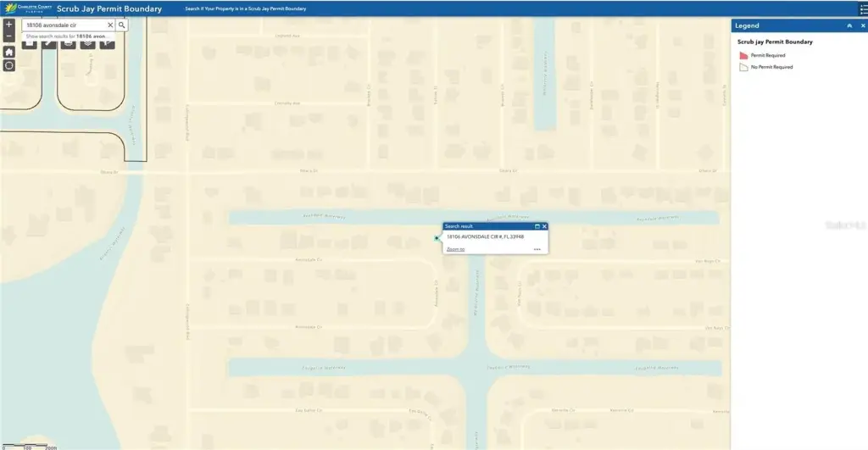
Task: Maximize the Search result popup
Action: [x=537, y=226]
